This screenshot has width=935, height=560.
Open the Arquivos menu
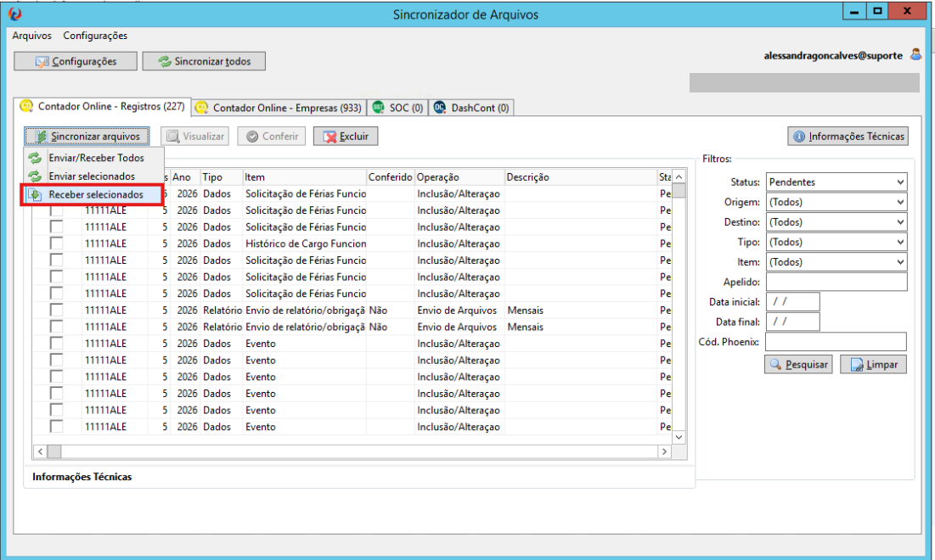click(x=31, y=36)
